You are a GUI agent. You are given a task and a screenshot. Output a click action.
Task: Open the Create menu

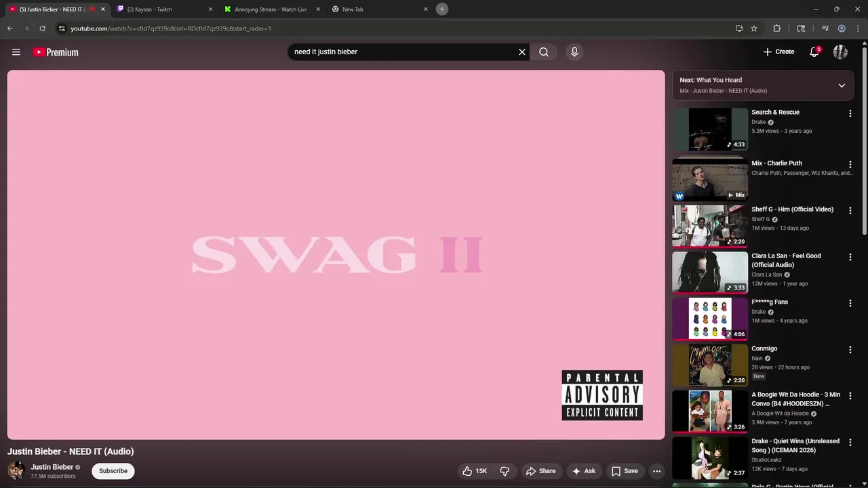[778, 52]
